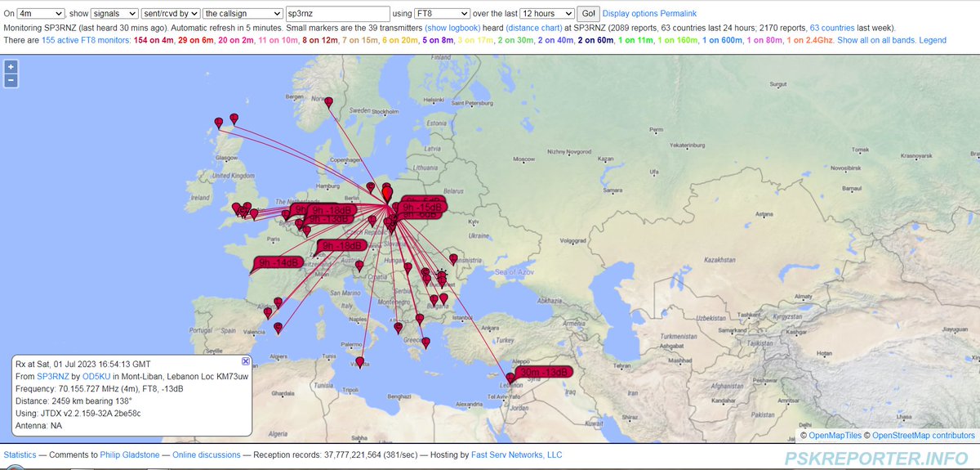The width and height of the screenshot is (980, 470).
Task: Open the Statistics footer link
Action: [22, 454]
